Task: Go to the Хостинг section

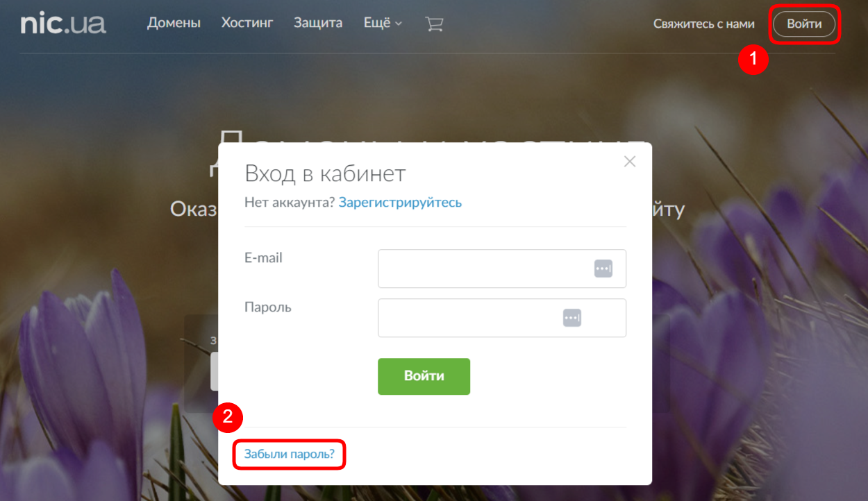Action: tap(247, 24)
